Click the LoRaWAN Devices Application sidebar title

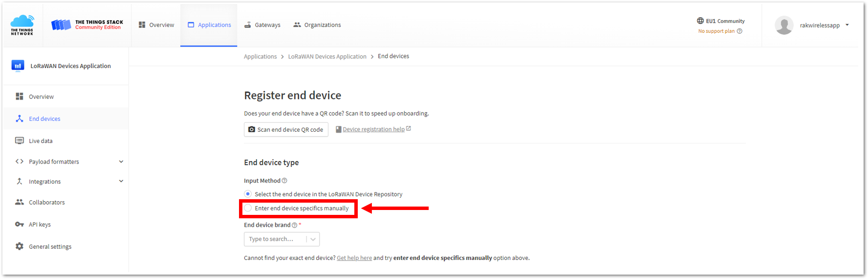click(x=70, y=66)
